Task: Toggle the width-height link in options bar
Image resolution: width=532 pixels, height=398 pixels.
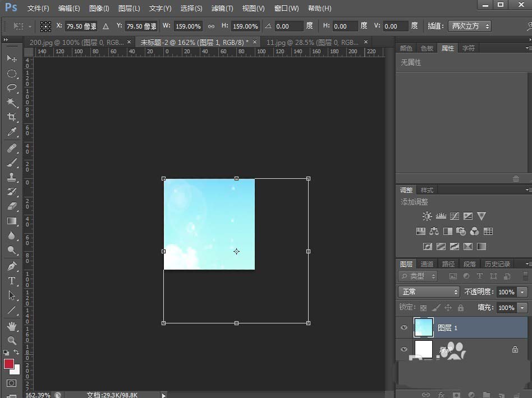Action: tap(211, 26)
